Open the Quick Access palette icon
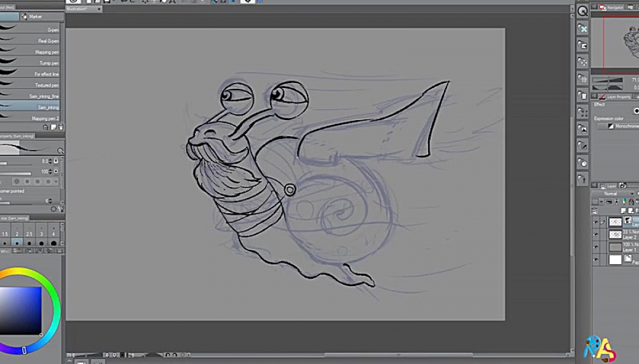This screenshot has width=639, height=364. tap(583, 11)
